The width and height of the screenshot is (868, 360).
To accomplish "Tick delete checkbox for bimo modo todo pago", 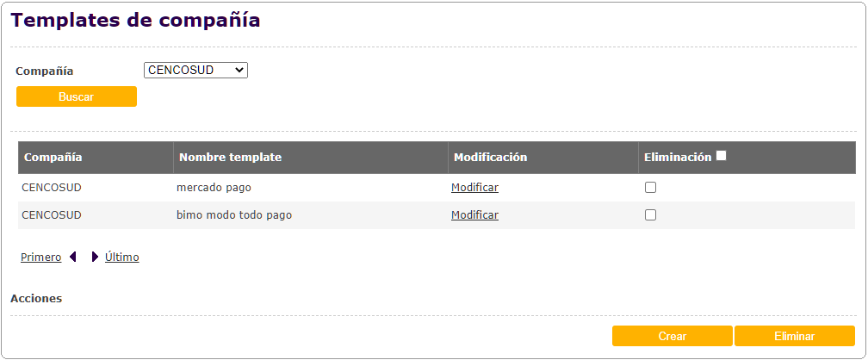I will tap(651, 215).
